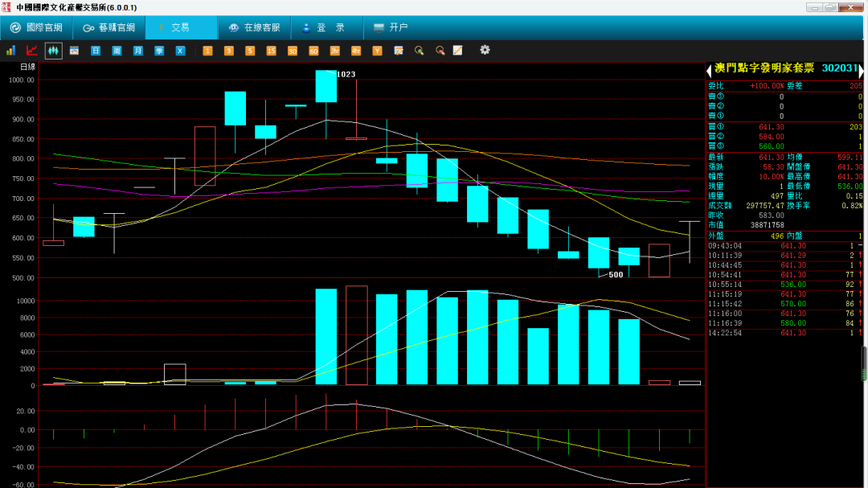This screenshot has height=488, width=868.
Task: Zoom out the chart with magnifier minus
Action: (440, 51)
